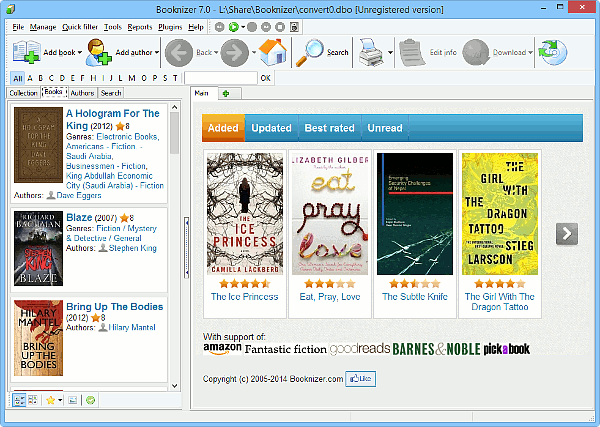This screenshot has height=427, width=600.
Task: Click the grey Back arrow icon
Action: click(x=179, y=52)
